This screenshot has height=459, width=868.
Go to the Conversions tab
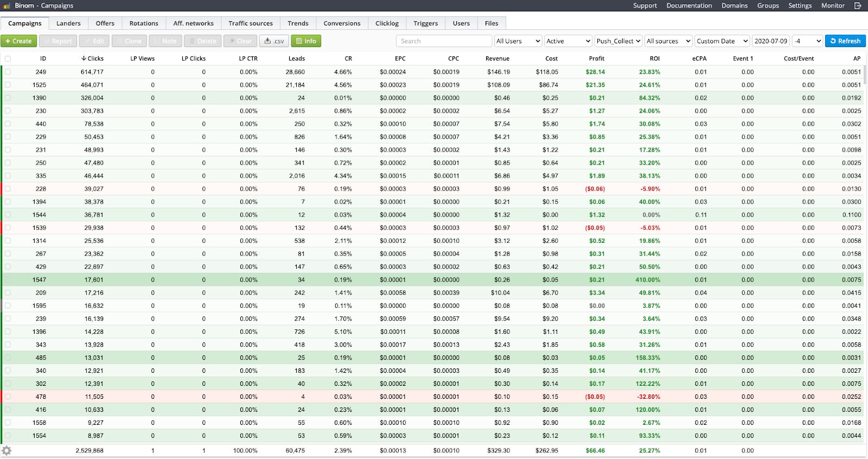tap(342, 23)
